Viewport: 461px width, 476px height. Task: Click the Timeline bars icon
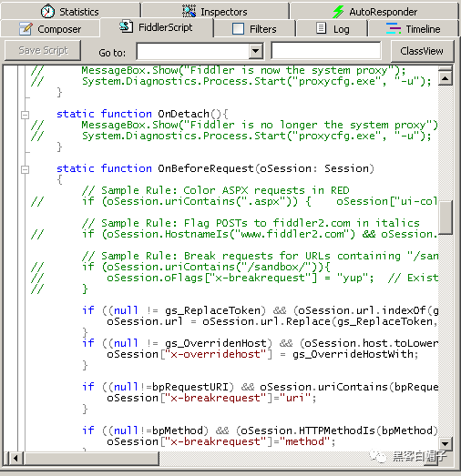tap(394, 28)
